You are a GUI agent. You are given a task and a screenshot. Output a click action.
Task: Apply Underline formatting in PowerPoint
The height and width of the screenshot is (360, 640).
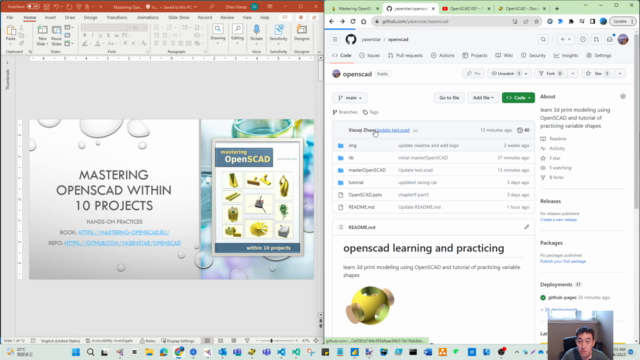100,36
